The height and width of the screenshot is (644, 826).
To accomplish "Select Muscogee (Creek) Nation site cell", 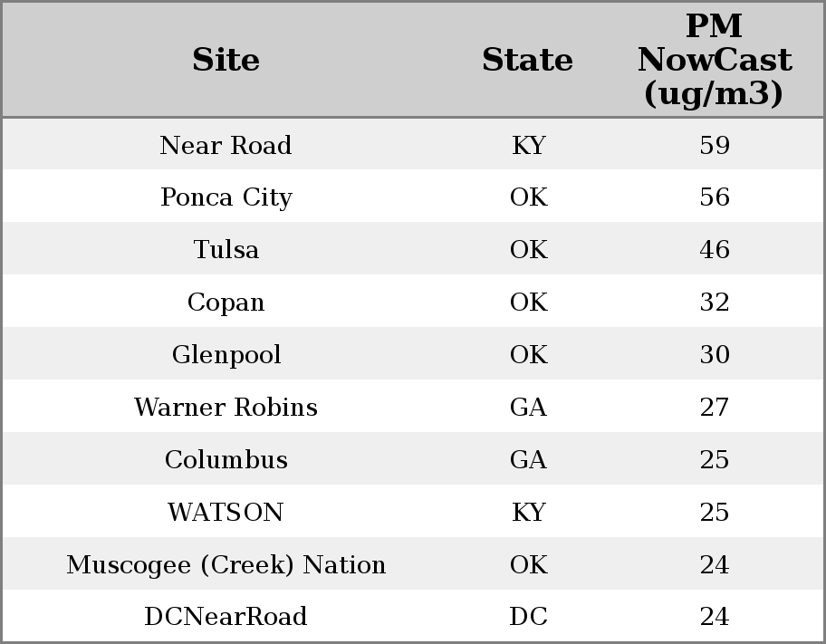I will pos(226,565).
